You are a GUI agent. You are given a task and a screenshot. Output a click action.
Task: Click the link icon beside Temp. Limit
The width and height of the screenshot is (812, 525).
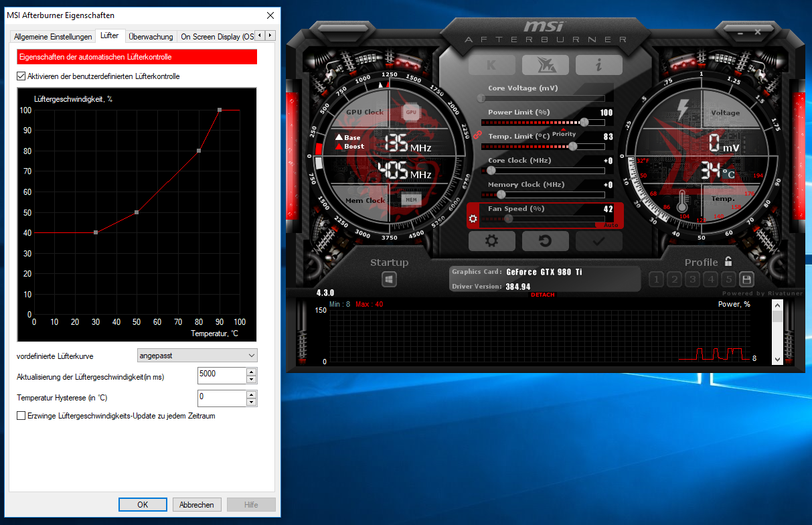tap(477, 135)
